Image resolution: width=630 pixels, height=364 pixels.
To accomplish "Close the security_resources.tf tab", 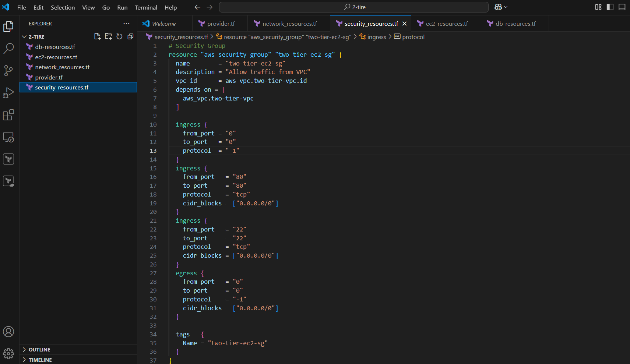I will 404,24.
